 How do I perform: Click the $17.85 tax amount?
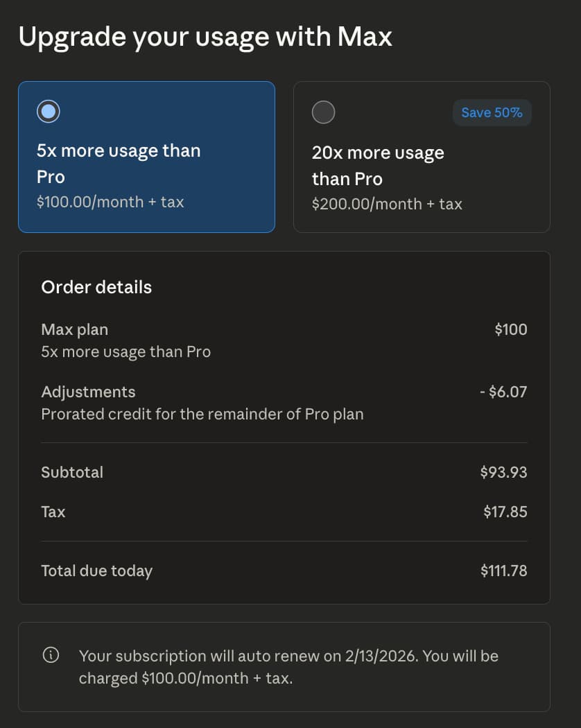(505, 512)
